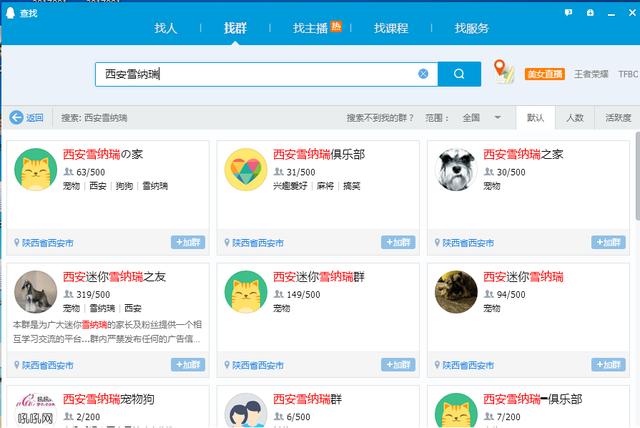Open the feedback icon in title bar
Image resolution: width=640 pixels, height=428 pixels.
point(568,12)
